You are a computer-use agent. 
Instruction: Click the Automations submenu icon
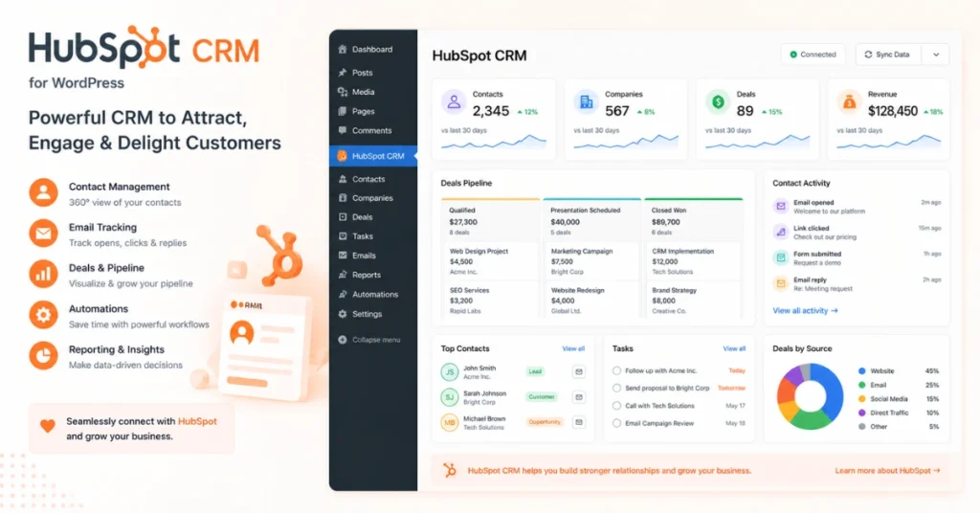(343, 294)
